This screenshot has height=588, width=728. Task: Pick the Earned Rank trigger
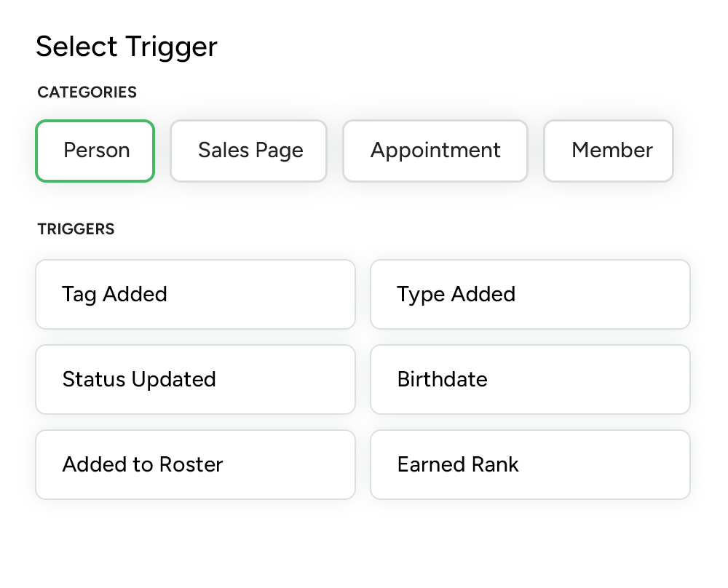click(530, 464)
